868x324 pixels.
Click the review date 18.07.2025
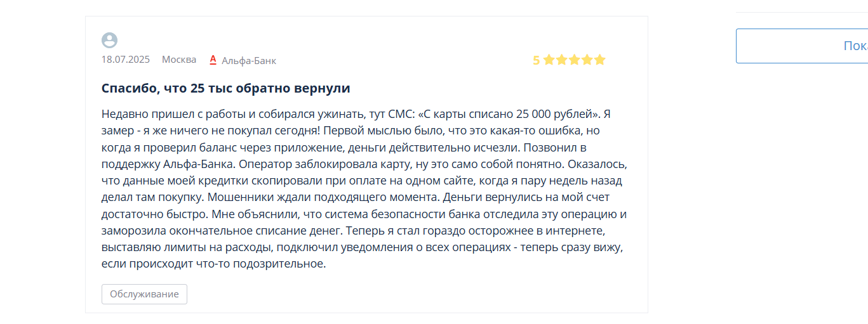click(x=126, y=60)
